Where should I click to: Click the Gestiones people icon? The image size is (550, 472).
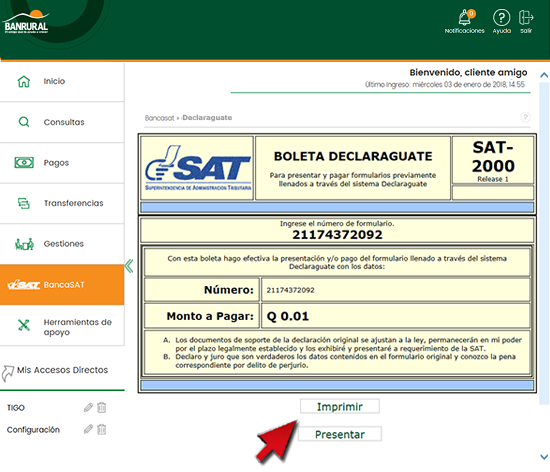click(x=24, y=244)
